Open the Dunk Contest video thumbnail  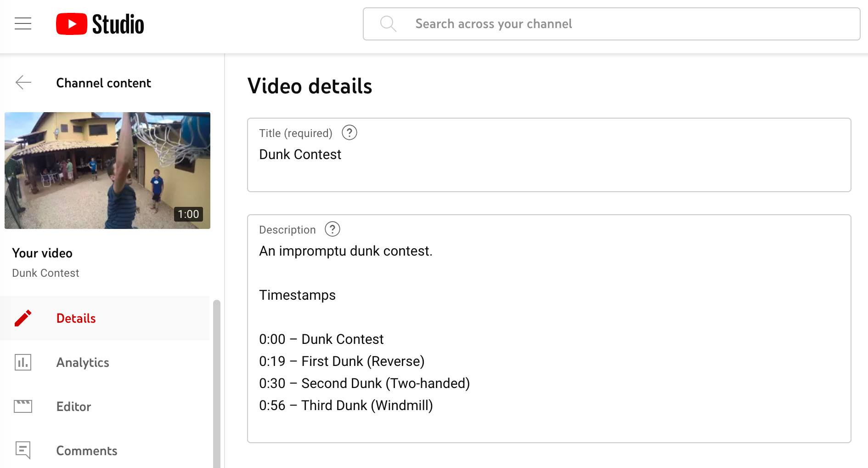107,171
